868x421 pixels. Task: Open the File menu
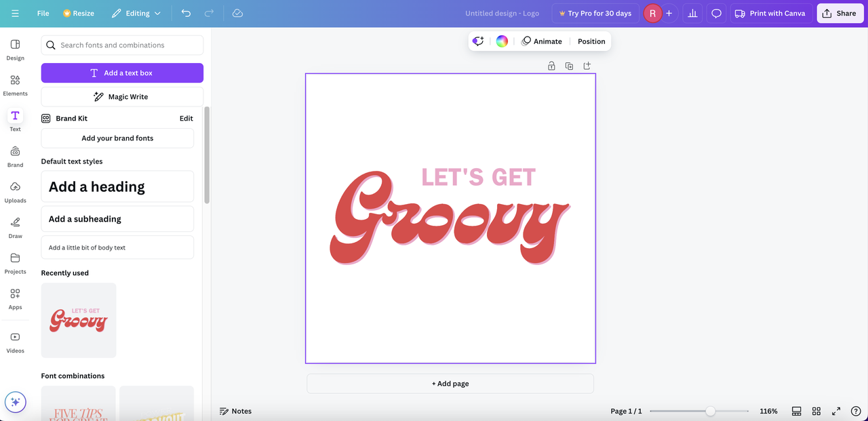coord(43,14)
